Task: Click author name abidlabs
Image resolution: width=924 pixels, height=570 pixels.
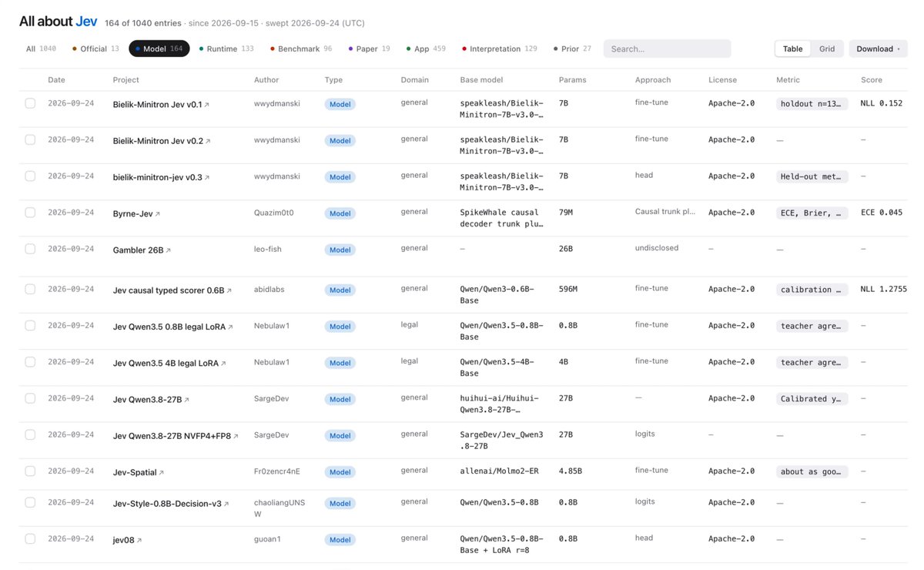Action: tap(269, 288)
